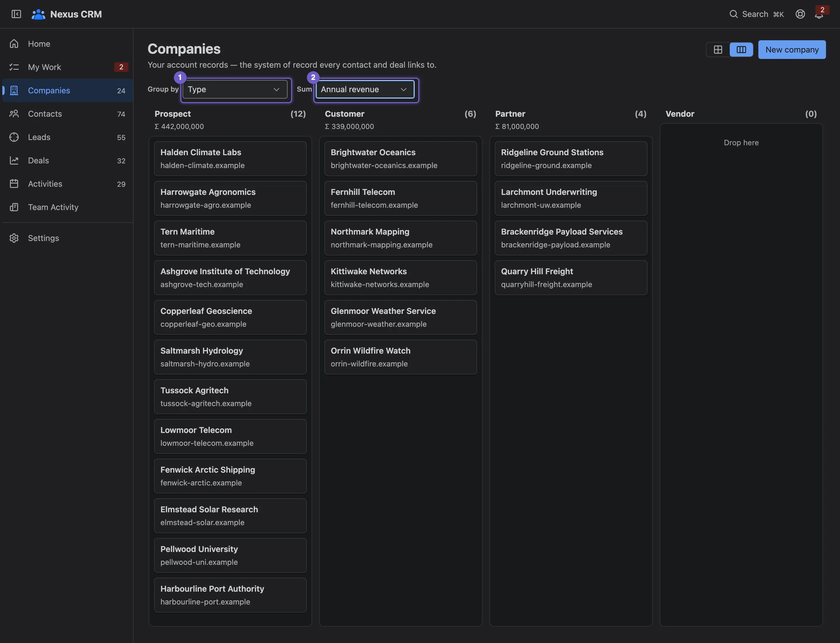Open the Sum Annual revenue dropdown
Viewport: 840px width, 643px height.
click(x=365, y=89)
